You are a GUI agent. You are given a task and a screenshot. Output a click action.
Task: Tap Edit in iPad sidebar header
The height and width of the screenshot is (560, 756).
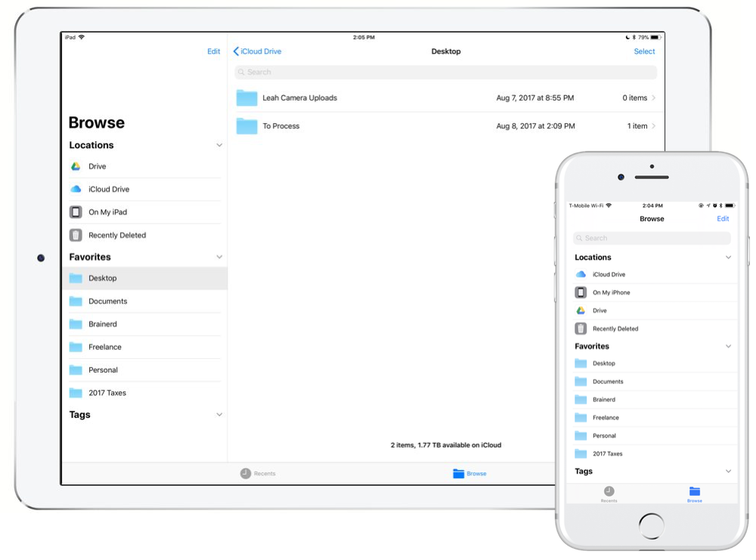pyautogui.click(x=214, y=51)
